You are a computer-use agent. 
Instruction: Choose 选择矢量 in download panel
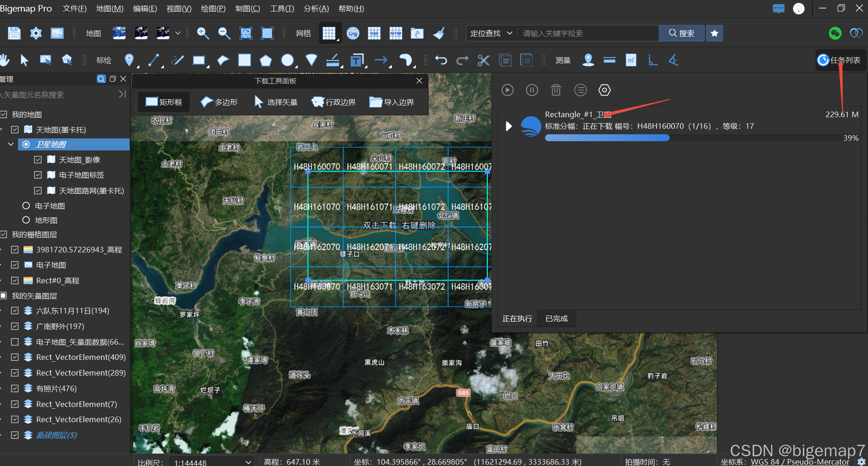275,102
